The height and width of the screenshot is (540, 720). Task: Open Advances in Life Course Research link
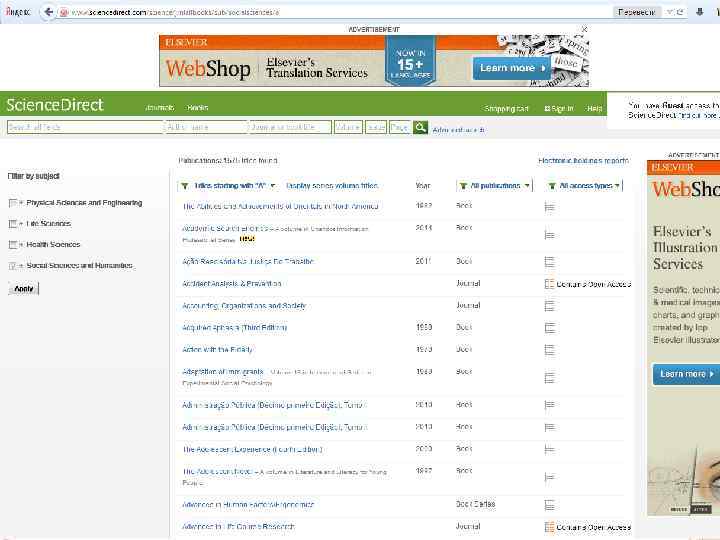pyautogui.click(x=238, y=527)
